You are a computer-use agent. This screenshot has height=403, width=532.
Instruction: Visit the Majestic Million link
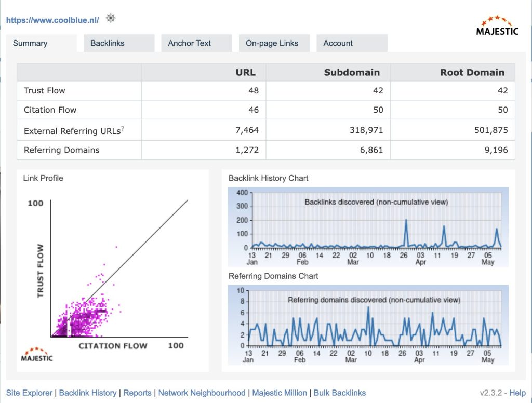tap(280, 393)
